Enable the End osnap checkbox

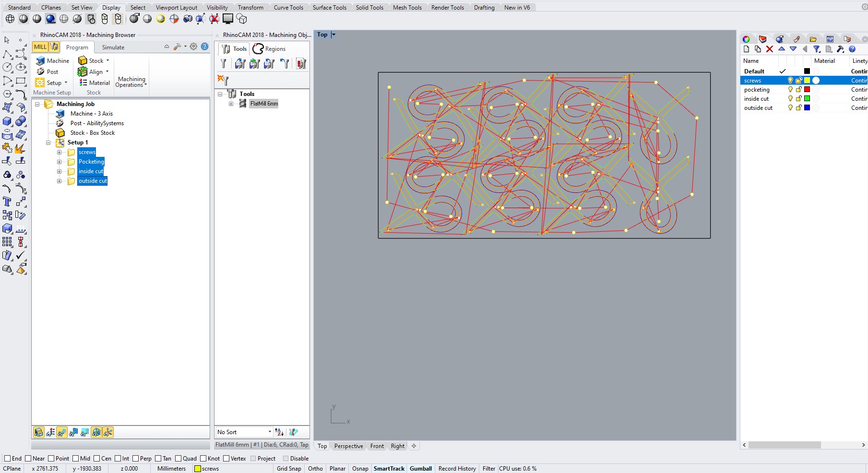pos(7,459)
